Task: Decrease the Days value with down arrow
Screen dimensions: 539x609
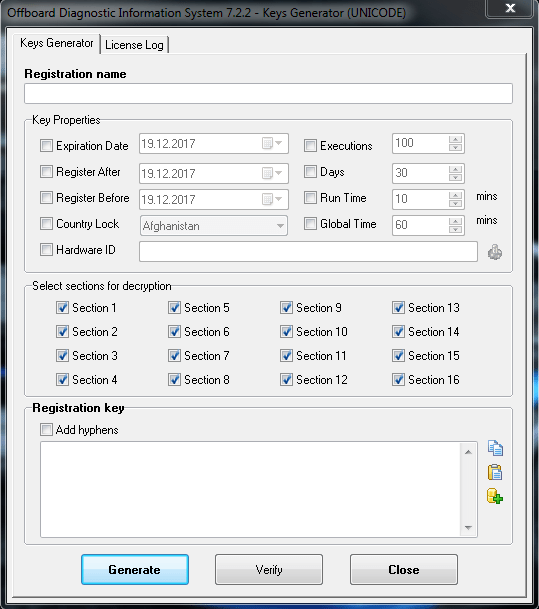Action: 455,177
